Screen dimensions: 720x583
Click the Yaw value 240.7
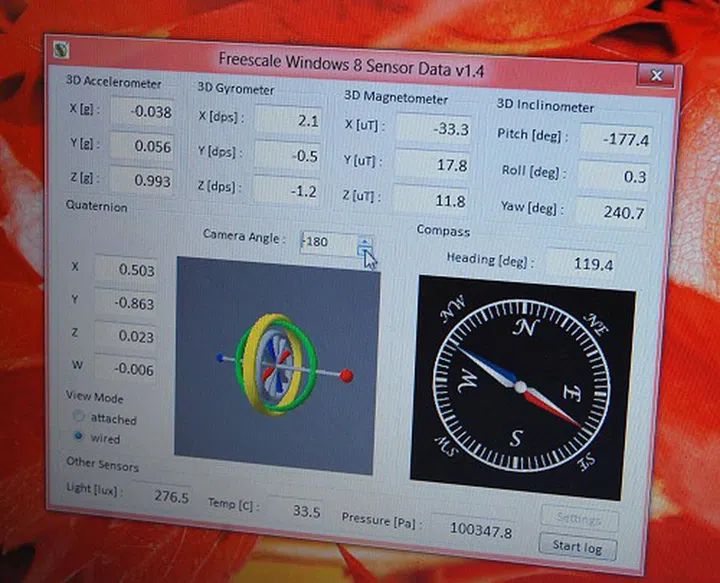tap(611, 212)
